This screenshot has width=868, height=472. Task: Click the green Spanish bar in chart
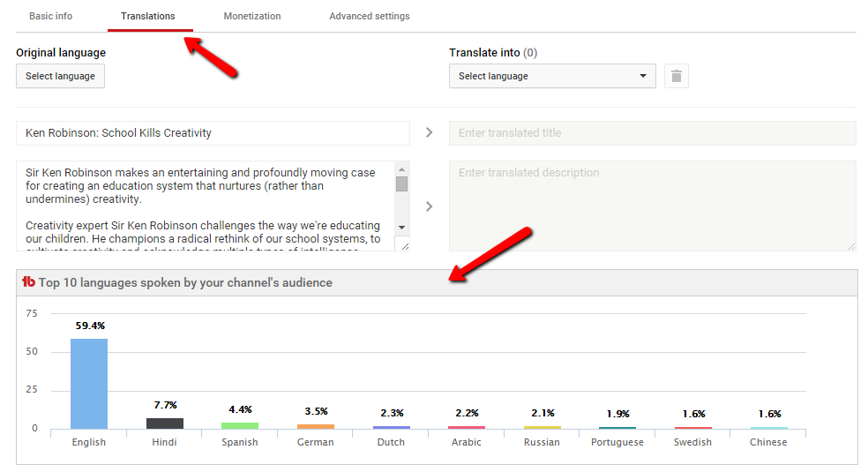(x=240, y=425)
